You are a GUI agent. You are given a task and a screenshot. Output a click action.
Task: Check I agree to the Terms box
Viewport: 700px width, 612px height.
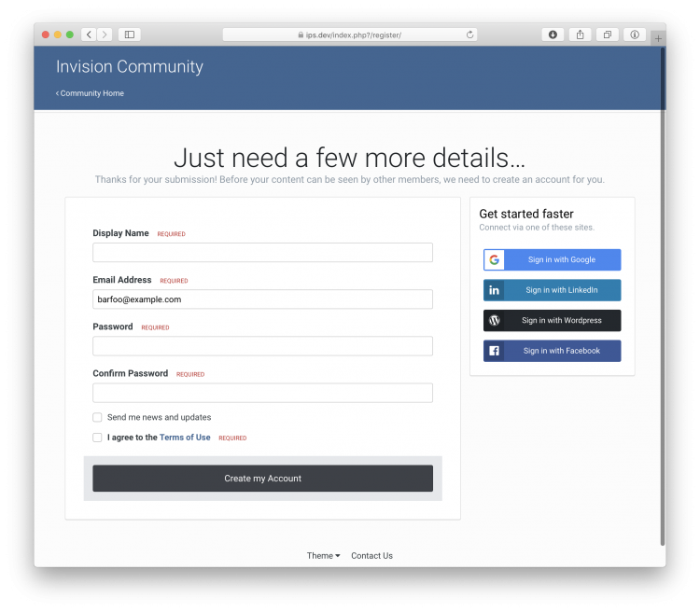point(97,438)
